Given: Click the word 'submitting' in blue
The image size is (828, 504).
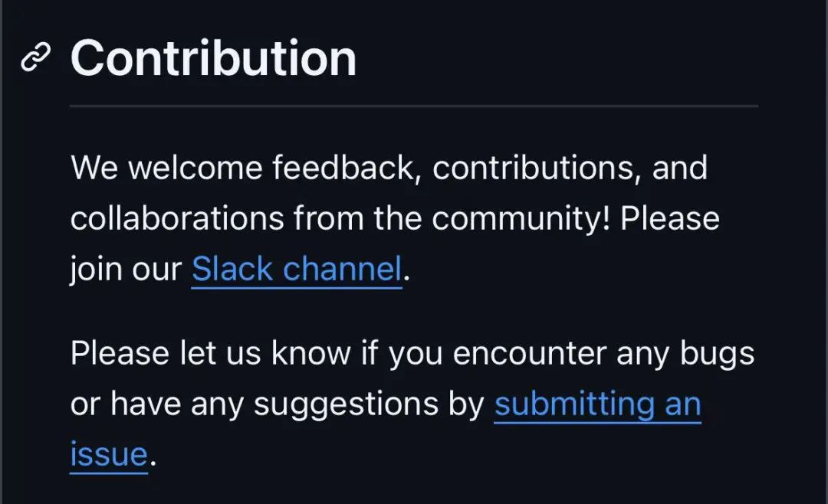Looking at the screenshot, I should (x=574, y=404).
